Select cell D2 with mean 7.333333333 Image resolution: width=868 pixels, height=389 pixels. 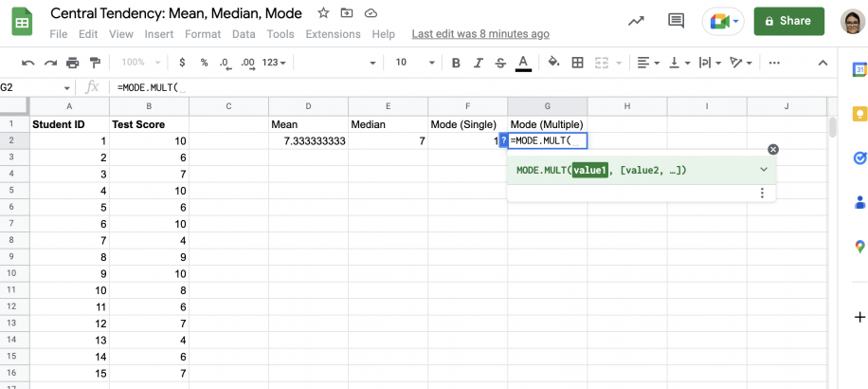point(308,140)
